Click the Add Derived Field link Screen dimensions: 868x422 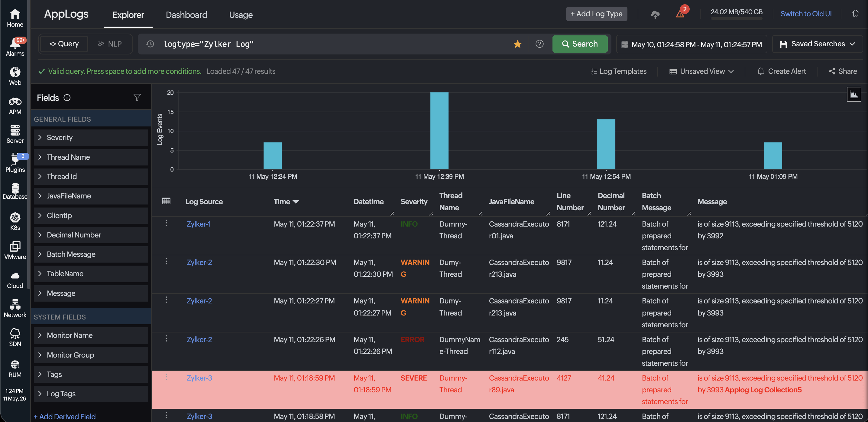65,417
